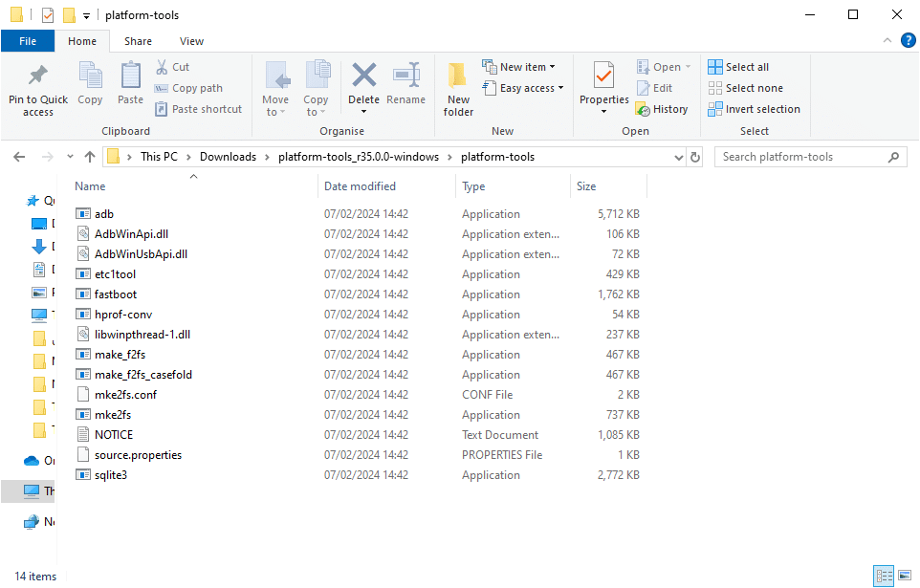Open Properties from the ribbon
This screenshot has height=588, width=920.
coord(603,76)
